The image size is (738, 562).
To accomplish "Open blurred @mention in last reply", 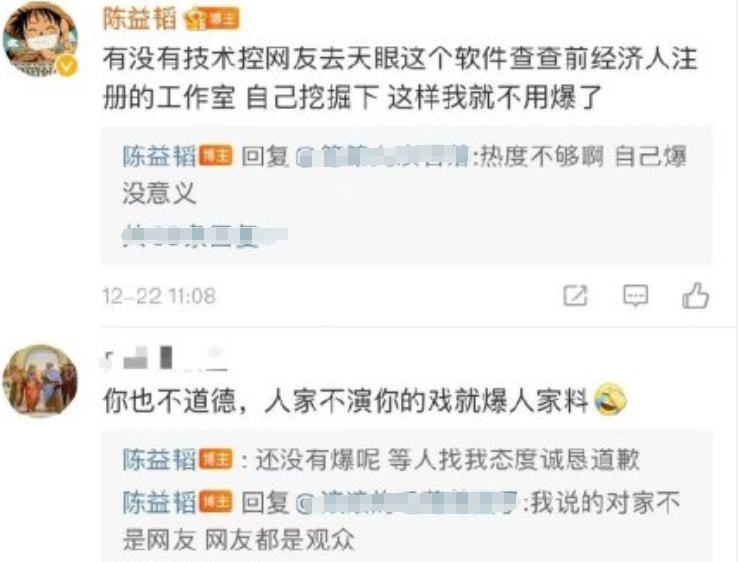I will [x=407, y=503].
